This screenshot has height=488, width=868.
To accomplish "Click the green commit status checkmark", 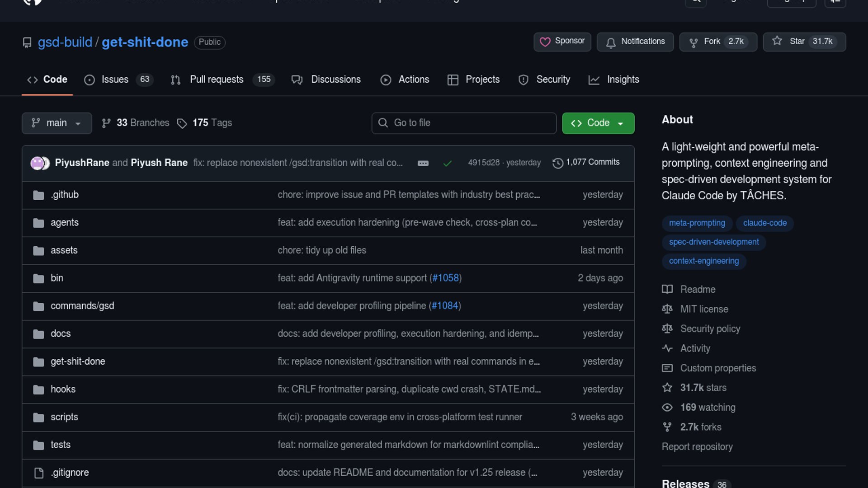I will 447,163.
